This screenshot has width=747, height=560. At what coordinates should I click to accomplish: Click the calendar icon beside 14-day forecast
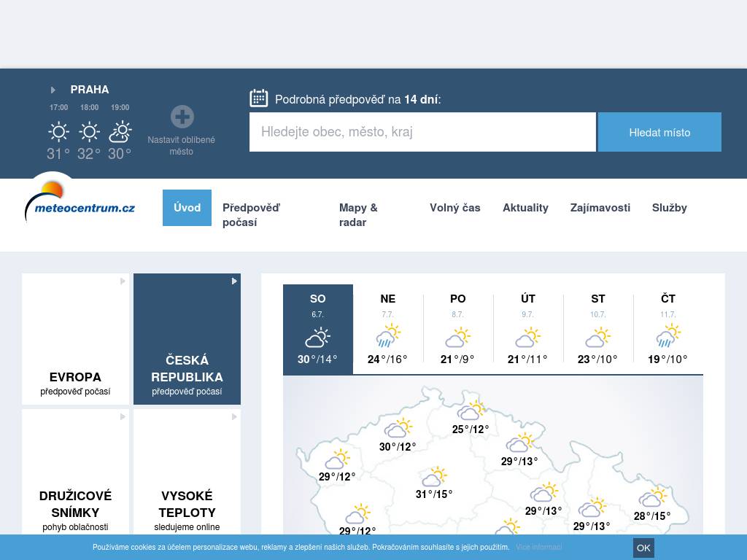pyautogui.click(x=259, y=98)
